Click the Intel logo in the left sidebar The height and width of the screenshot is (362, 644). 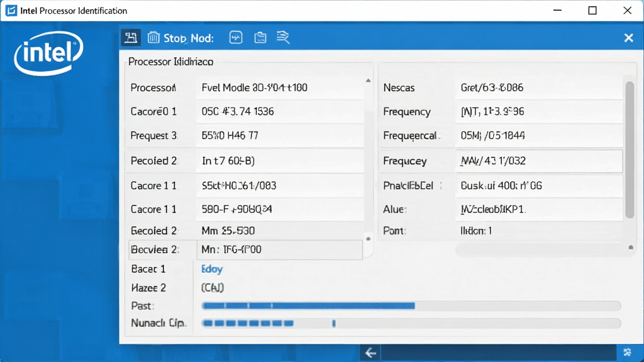point(48,53)
